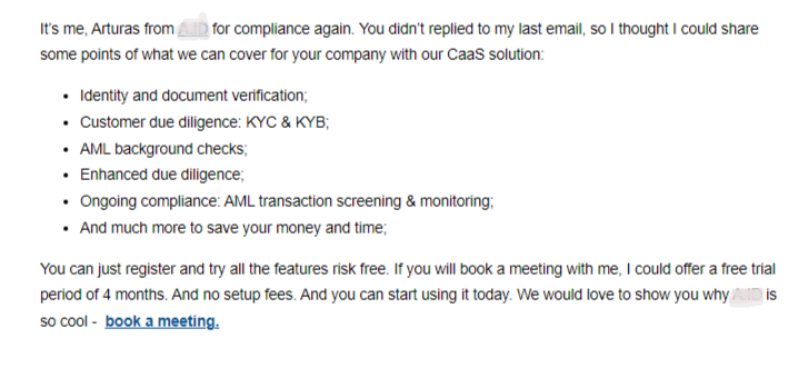Click the blurred company name after 'Arturas from'

[x=193, y=29]
